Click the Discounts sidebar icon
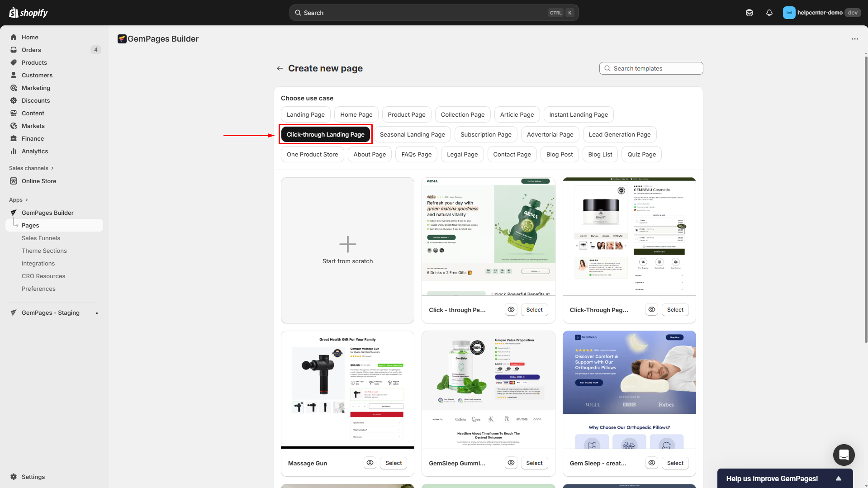 (x=14, y=100)
